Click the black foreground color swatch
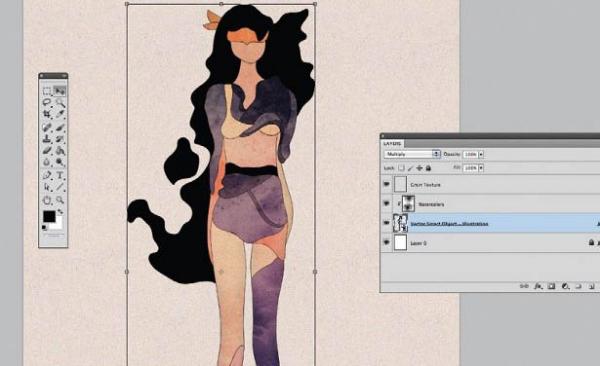 click(x=49, y=216)
